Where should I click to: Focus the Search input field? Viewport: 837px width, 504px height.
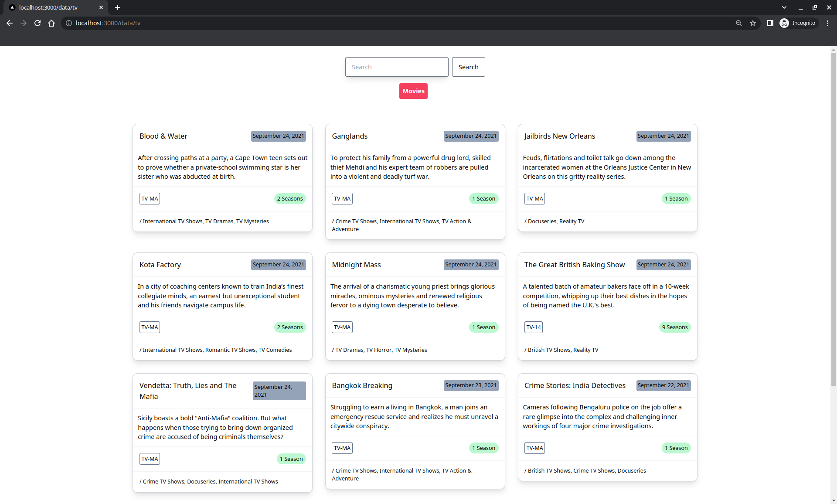pos(396,67)
